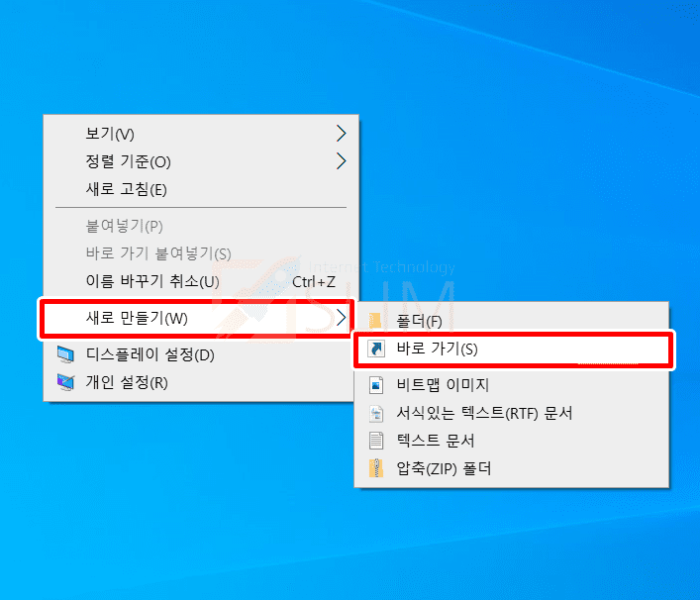Select 바로 가기 붙여넣기(S) entry

point(201,253)
